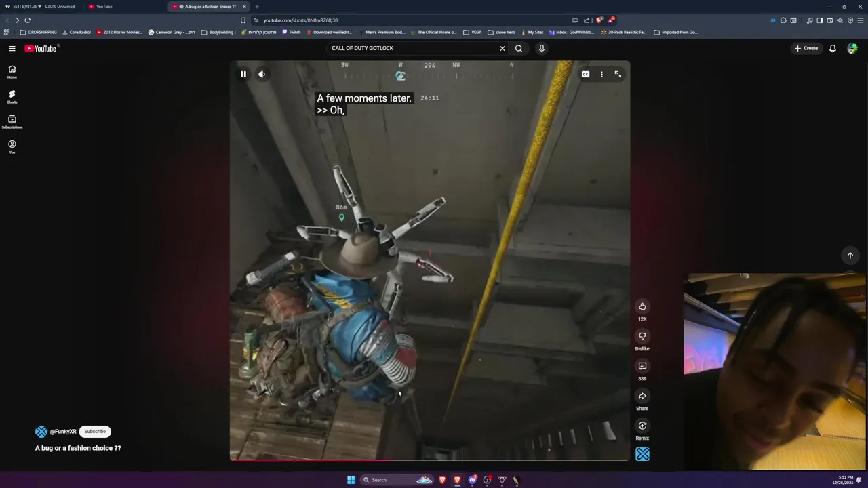The height and width of the screenshot is (488, 868).
Task: Open Subscriptions in YouTube sidebar
Action: [12, 122]
